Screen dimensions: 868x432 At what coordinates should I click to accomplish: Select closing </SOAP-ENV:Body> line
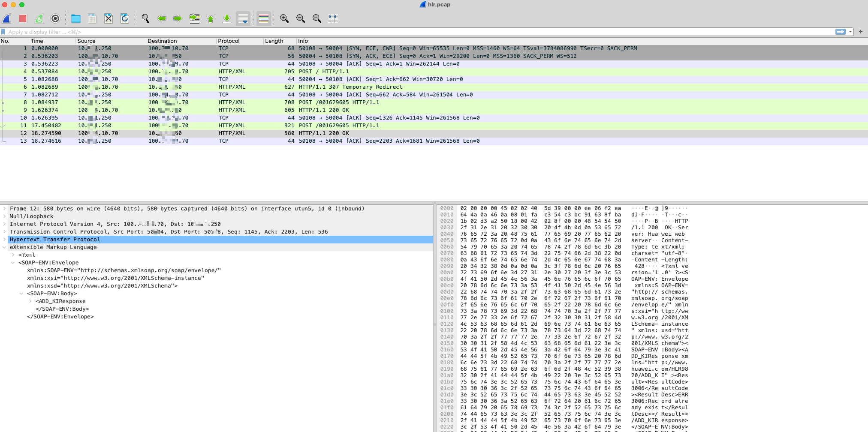[x=62, y=309]
